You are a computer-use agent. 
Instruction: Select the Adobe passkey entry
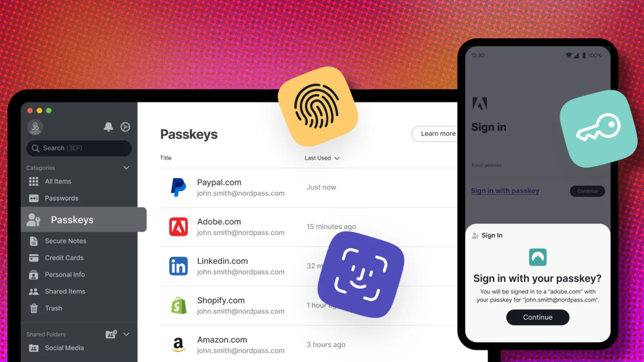coord(240,226)
